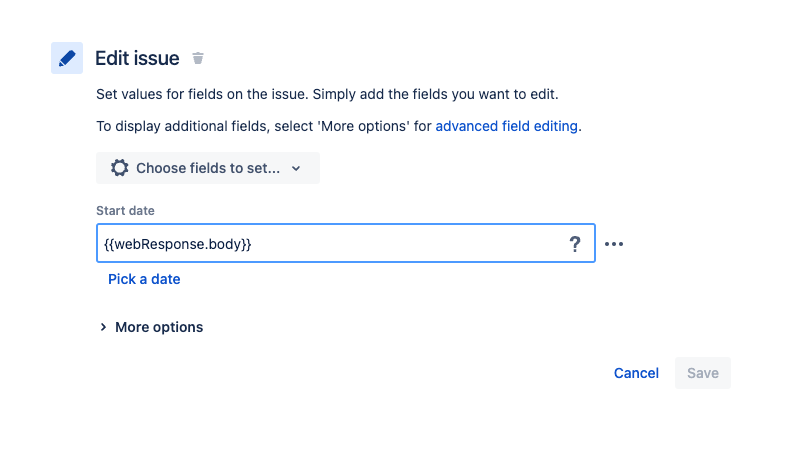Open smart value help question mark icon
This screenshot has height=462, width=794.
click(x=575, y=244)
